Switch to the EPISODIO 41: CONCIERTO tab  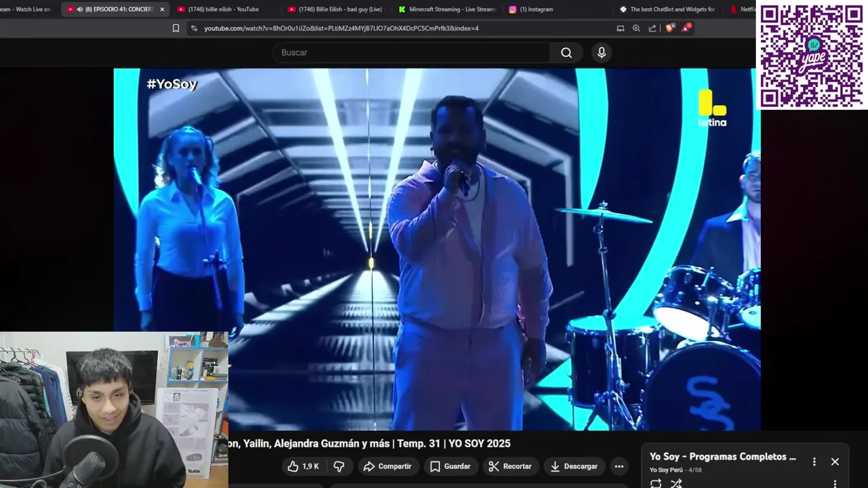pyautogui.click(x=115, y=9)
